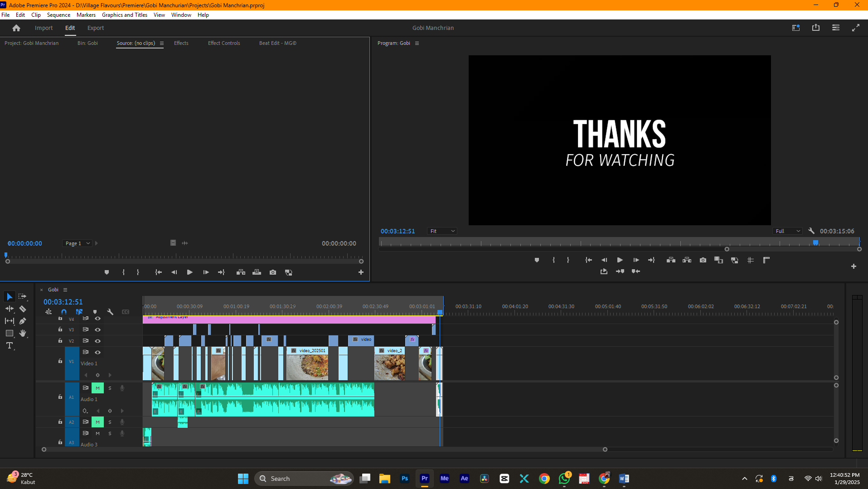
Task: Solo the Audio 1 track
Action: pos(110,388)
